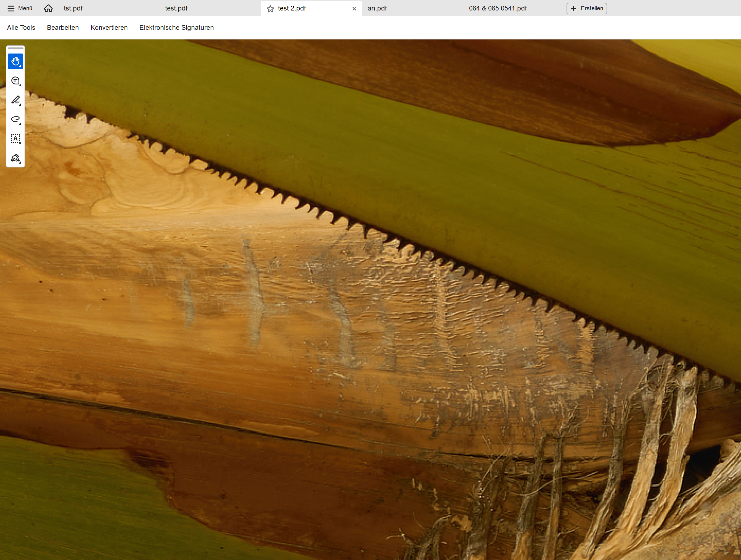Open the Bearbeiten menu
The height and width of the screenshot is (560, 741).
[x=63, y=28]
